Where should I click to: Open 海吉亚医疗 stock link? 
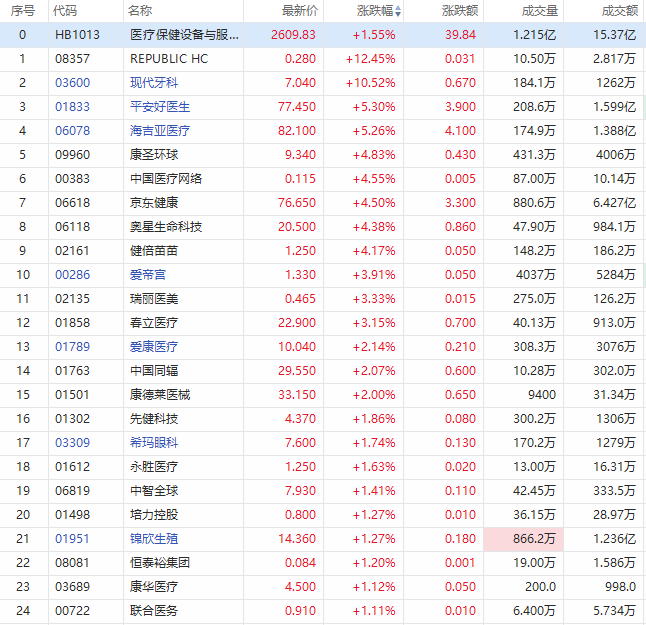tap(160, 131)
